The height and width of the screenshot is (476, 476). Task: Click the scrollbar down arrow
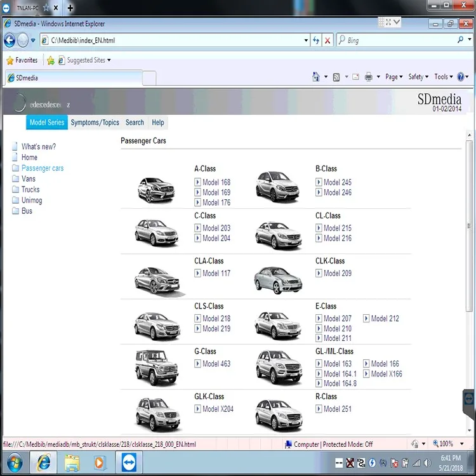point(469,430)
